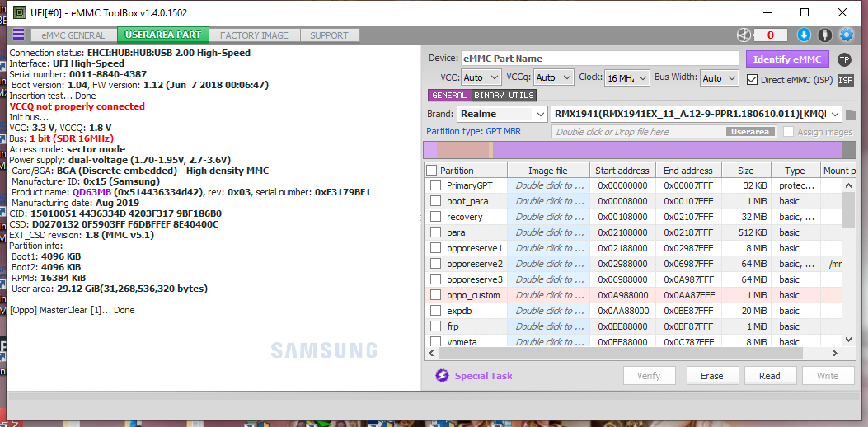
Task: Switch to the BINARY UTILS tab
Action: point(504,96)
